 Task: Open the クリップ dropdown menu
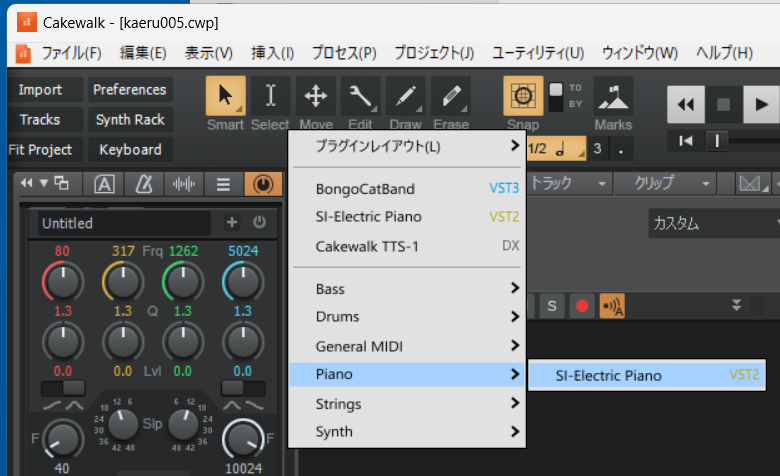tap(666, 184)
